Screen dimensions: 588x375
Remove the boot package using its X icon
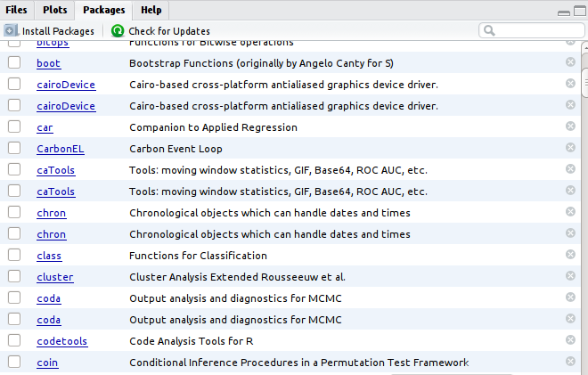570,62
